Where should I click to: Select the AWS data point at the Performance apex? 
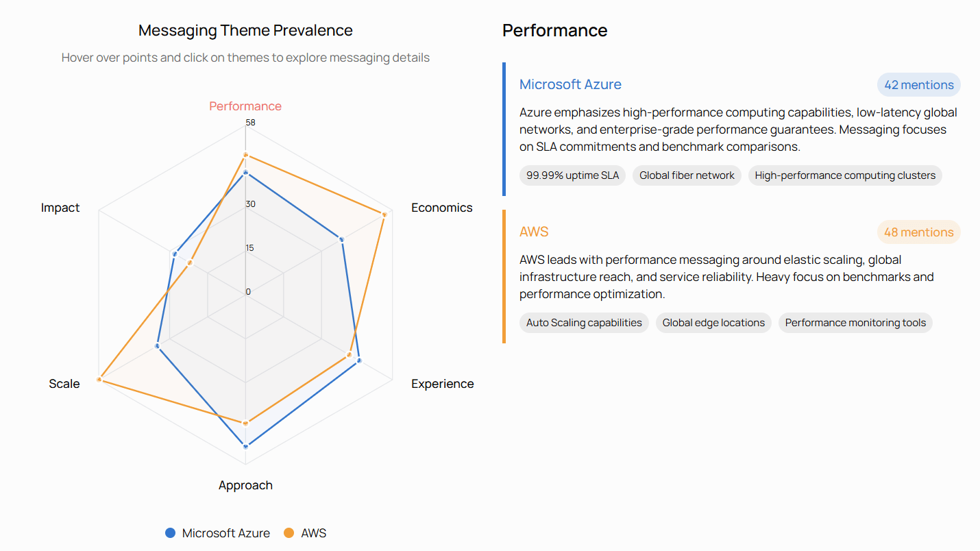pyautogui.click(x=245, y=154)
